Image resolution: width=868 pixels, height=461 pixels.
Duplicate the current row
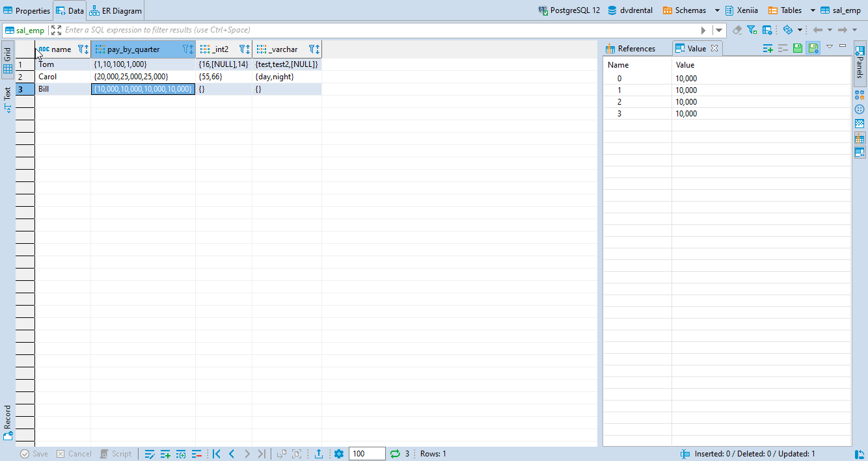(x=181, y=453)
